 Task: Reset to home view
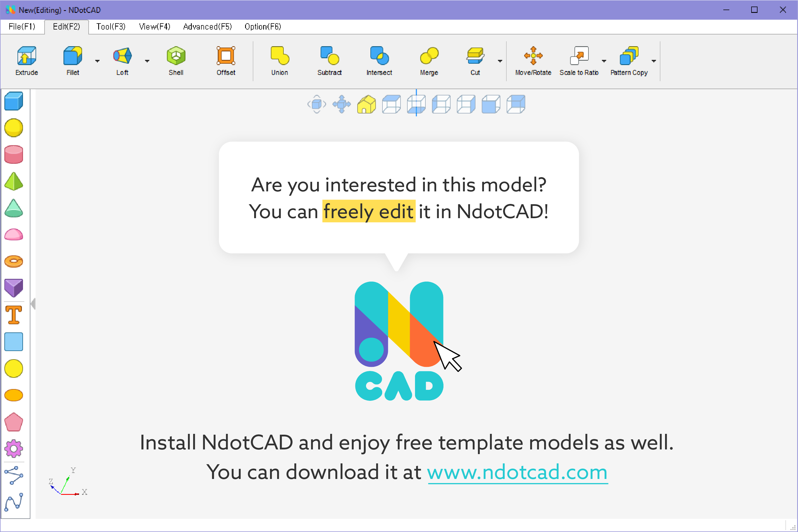click(x=367, y=104)
